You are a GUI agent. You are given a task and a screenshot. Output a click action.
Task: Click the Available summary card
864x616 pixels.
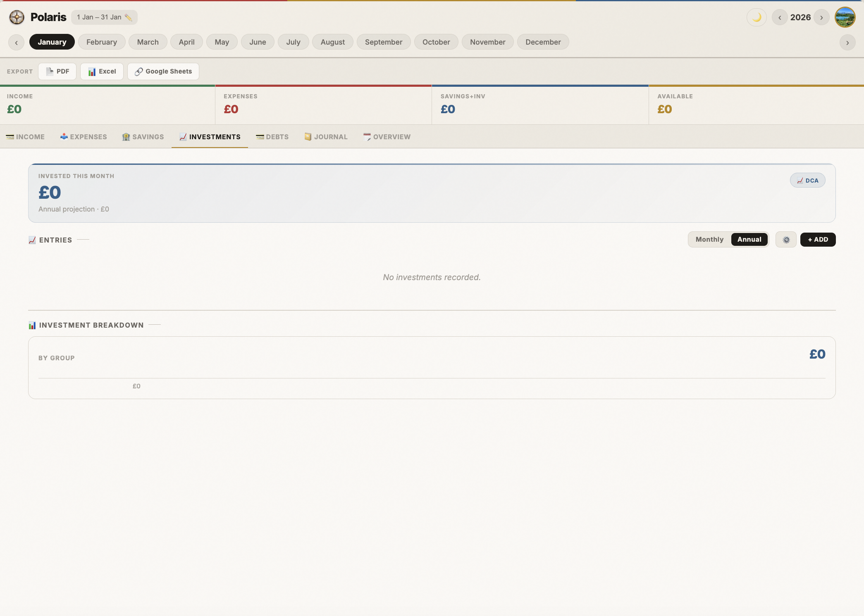coord(757,105)
